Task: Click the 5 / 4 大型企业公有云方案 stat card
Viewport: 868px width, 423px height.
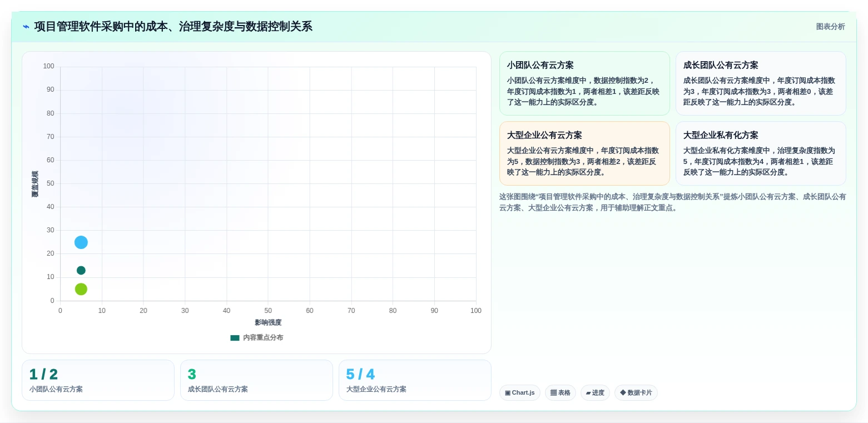Action: tap(415, 380)
